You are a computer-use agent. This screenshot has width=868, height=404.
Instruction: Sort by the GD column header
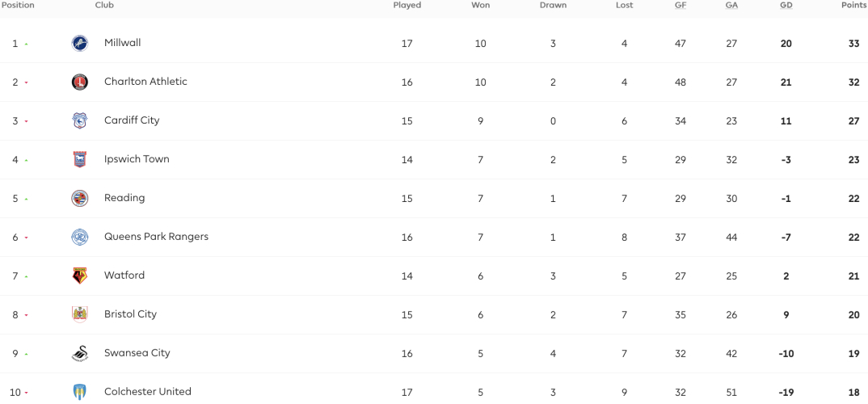(786, 5)
